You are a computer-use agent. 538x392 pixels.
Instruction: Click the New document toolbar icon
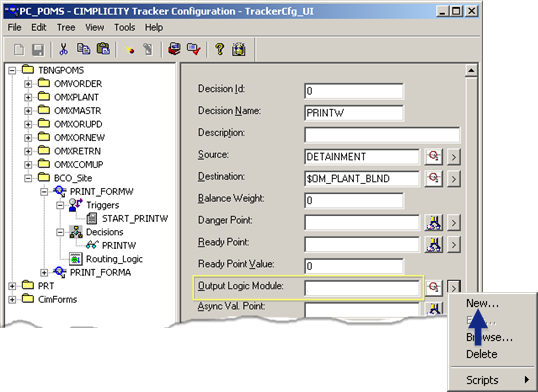pyautogui.click(x=19, y=49)
